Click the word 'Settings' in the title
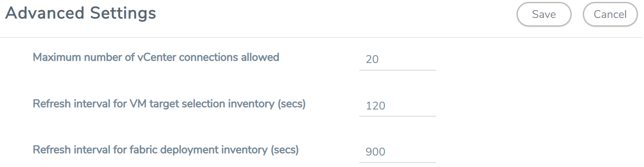This screenshot has width=644, height=167. pyautogui.click(x=123, y=14)
